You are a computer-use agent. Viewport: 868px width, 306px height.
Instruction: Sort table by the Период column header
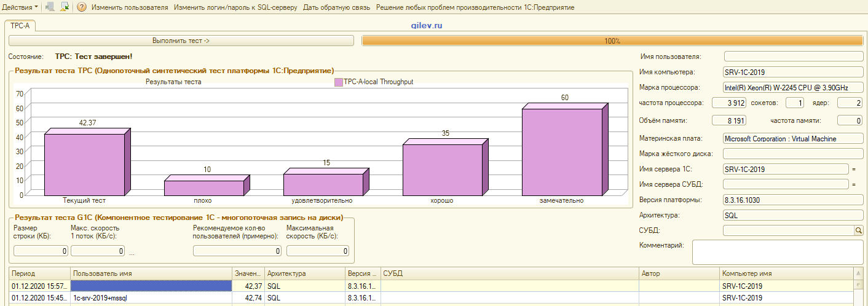pyautogui.click(x=39, y=273)
